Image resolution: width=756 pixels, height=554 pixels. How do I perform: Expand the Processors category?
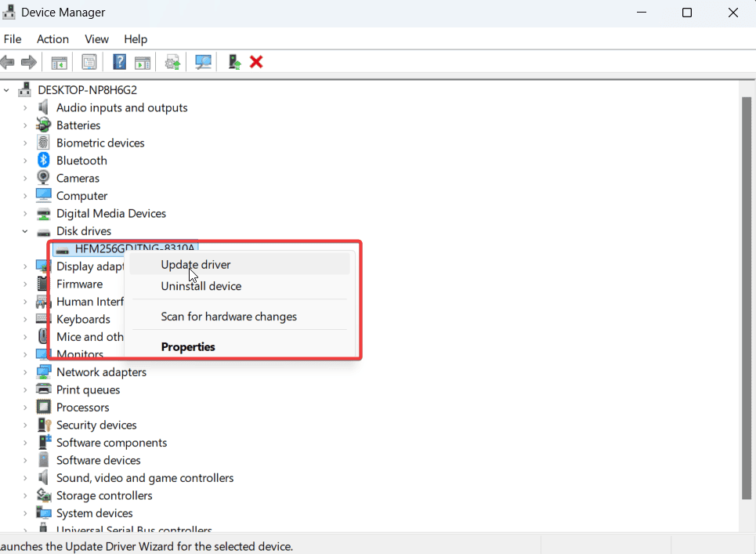click(25, 407)
